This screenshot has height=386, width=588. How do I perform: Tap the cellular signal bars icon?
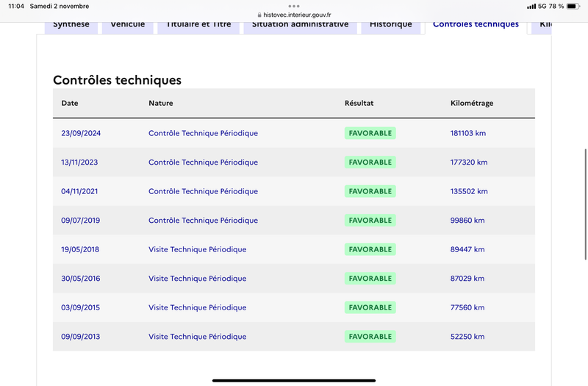(x=531, y=7)
